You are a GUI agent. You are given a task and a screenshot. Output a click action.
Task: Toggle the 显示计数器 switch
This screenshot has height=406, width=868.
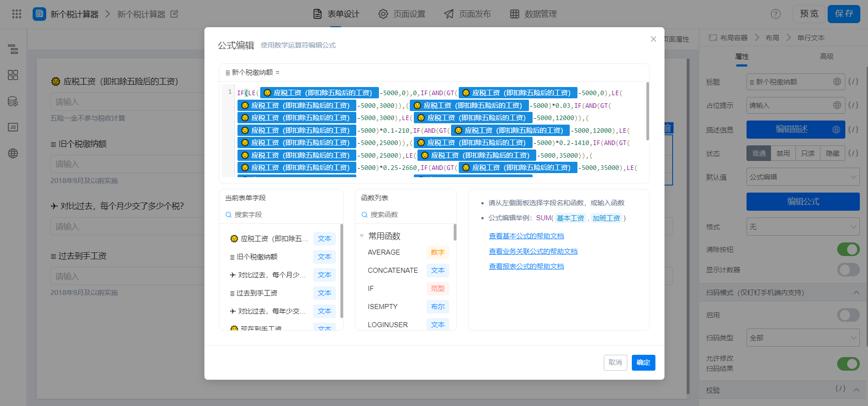(848, 270)
